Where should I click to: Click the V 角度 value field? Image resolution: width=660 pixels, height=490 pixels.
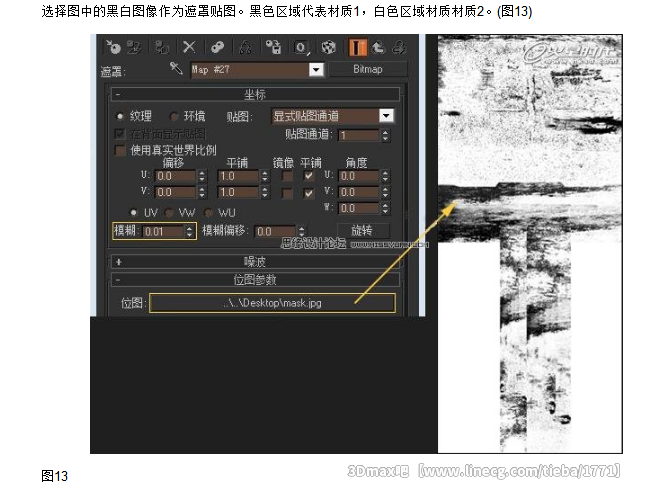tap(359, 192)
